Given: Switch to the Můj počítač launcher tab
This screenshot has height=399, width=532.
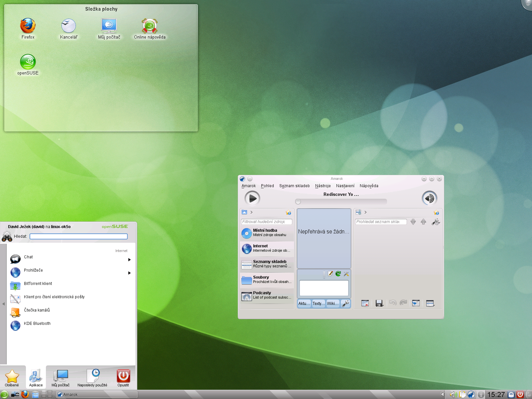Looking at the screenshot, I should [61, 378].
